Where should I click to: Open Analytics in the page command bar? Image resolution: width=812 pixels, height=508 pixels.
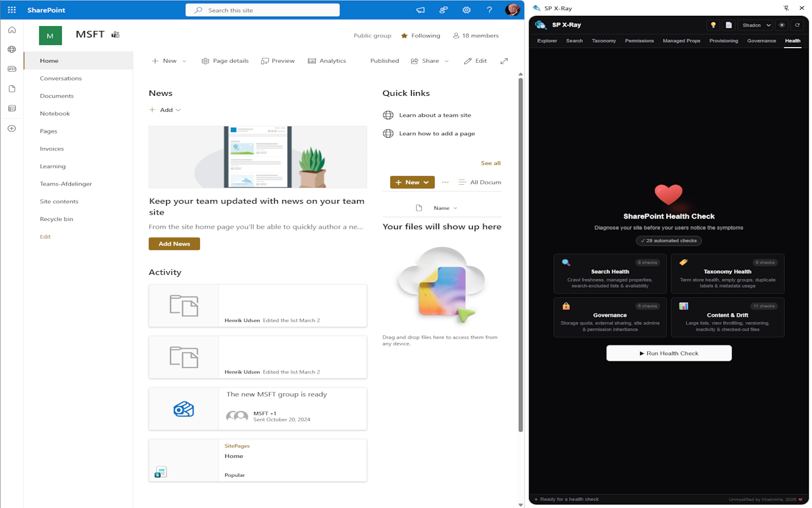click(327, 61)
